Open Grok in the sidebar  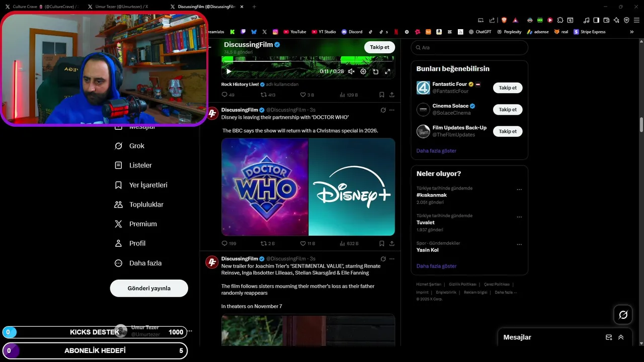point(130,146)
